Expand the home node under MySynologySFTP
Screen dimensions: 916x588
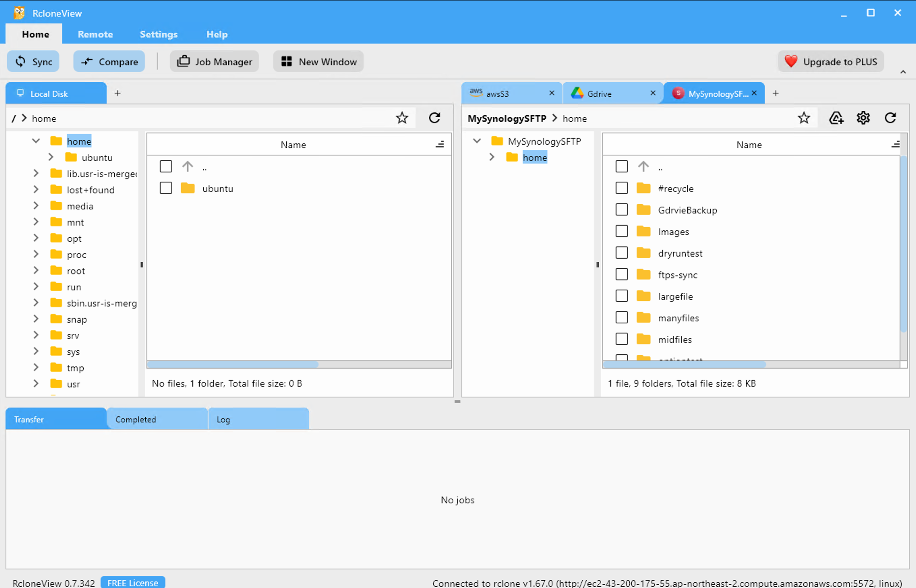[491, 157]
